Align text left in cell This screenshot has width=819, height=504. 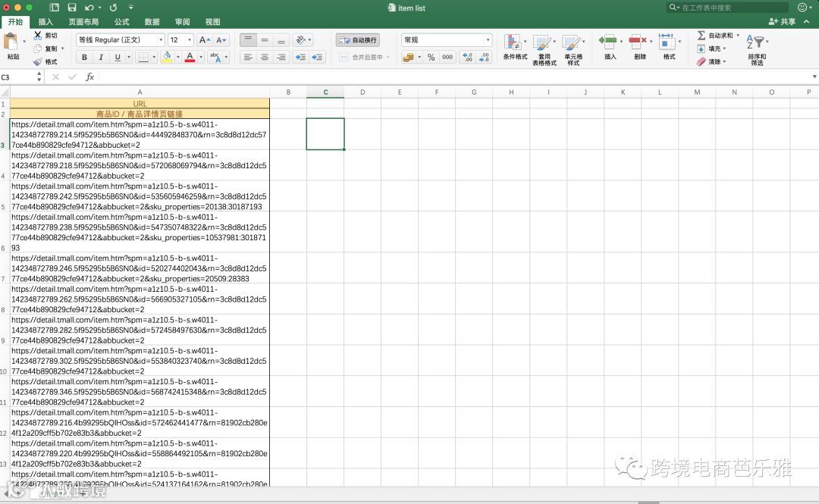248,57
